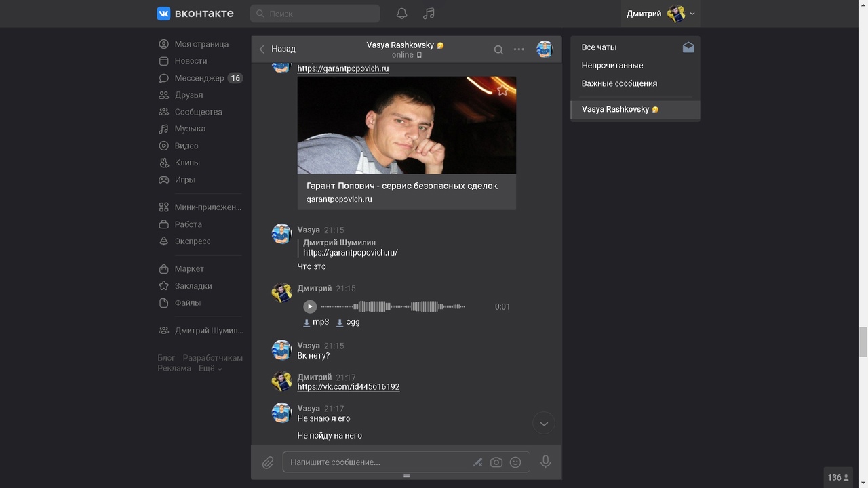Click the search icon in chat header
Viewport: 868px width, 488px height.
(498, 49)
